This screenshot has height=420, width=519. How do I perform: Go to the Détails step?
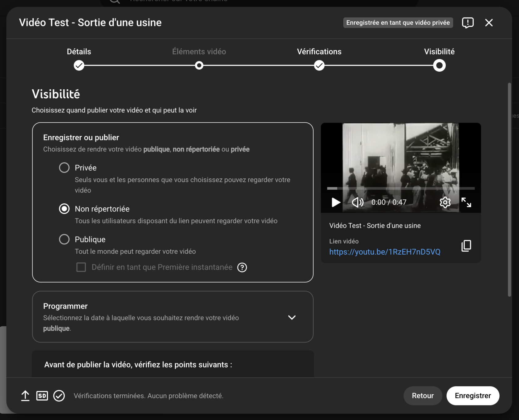pos(79,65)
